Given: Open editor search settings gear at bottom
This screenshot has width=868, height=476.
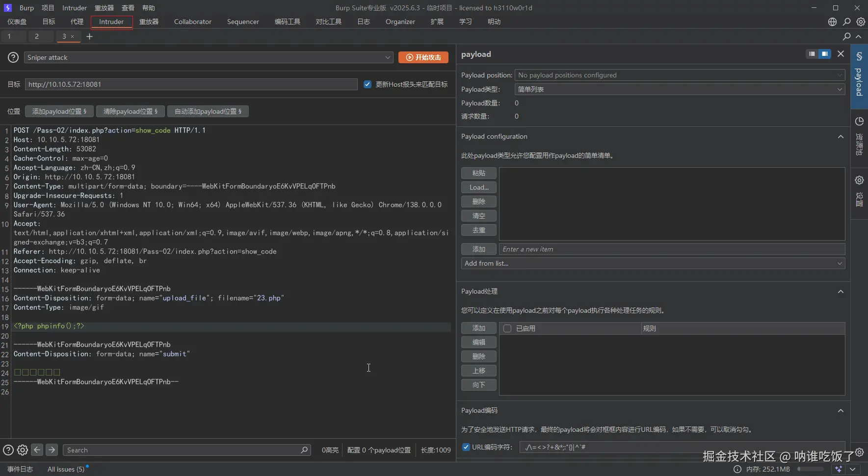Looking at the screenshot, I should click(23, 450).
